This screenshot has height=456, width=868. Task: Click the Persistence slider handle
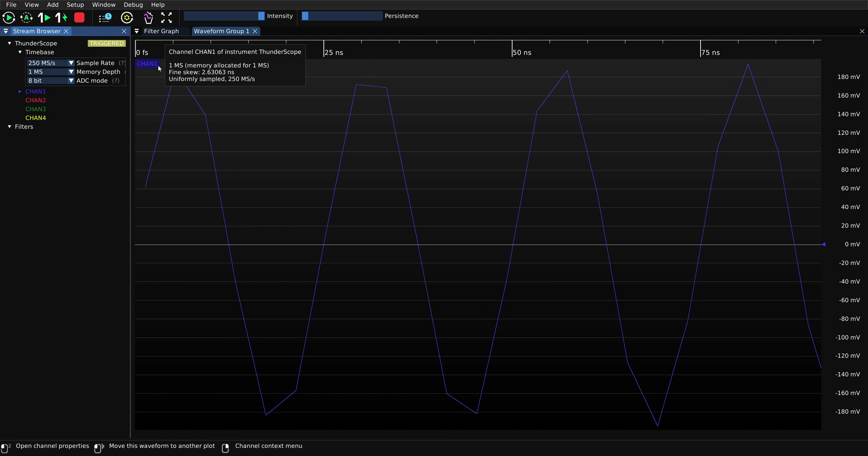point(305,16)
